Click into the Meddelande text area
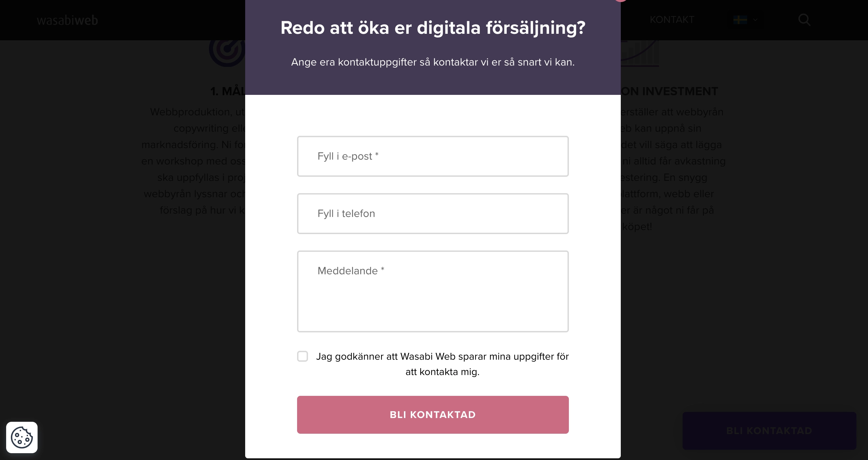868x460 pixels. [433, 291]
